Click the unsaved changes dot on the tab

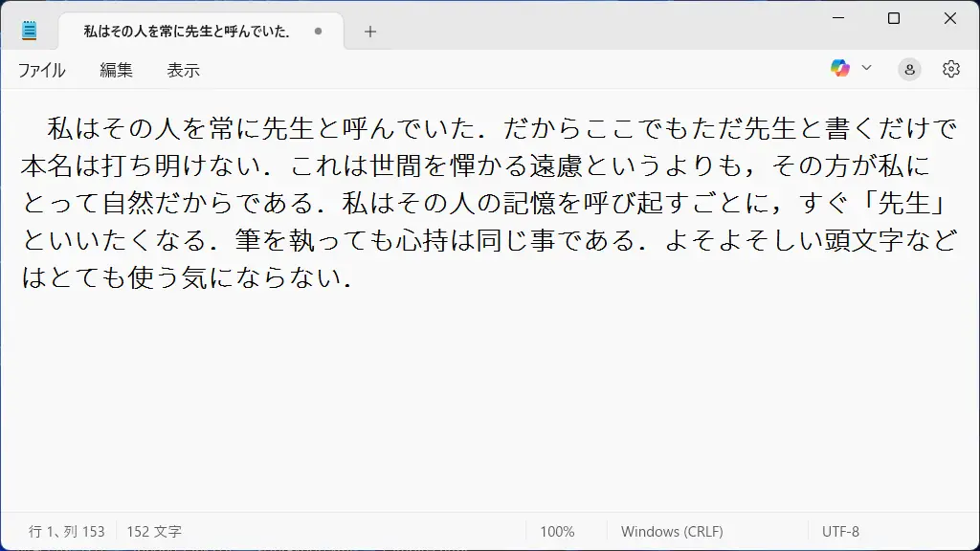[316, 31]
